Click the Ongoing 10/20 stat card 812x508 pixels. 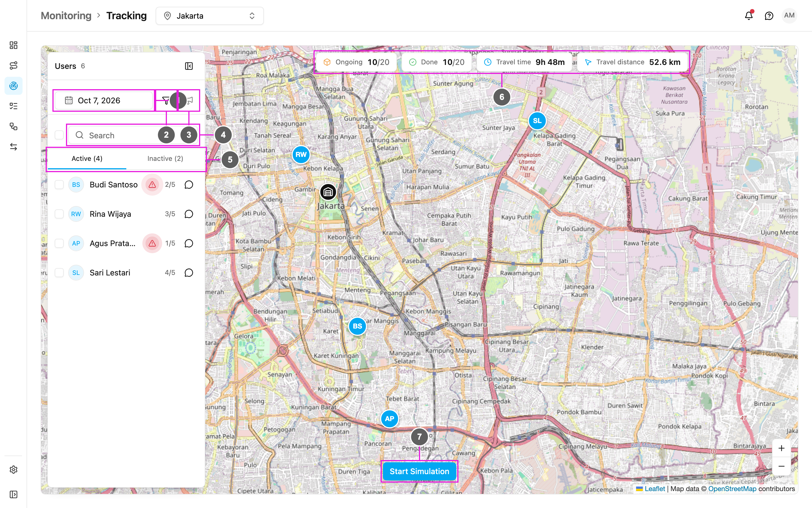(356, 62)
